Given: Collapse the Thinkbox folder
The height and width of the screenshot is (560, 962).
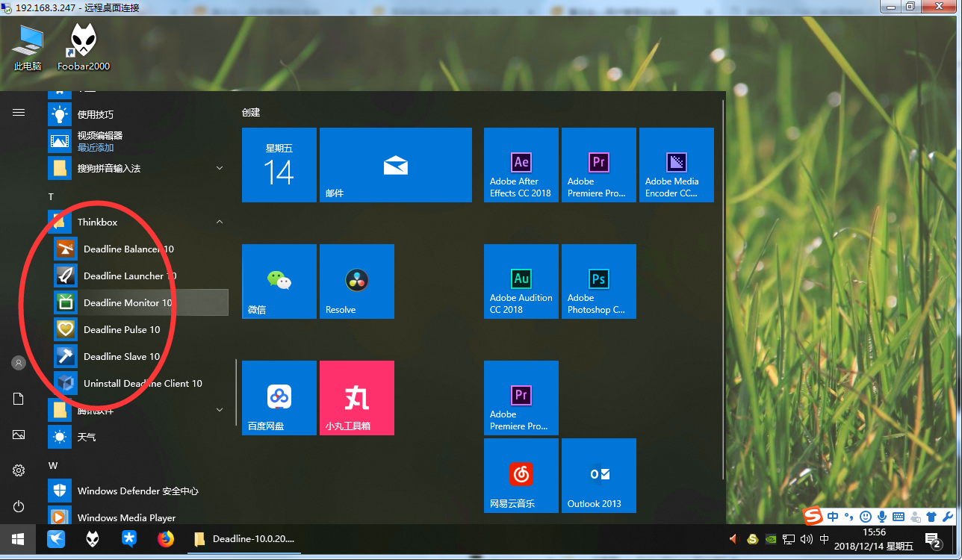Looking at the screenshot, I should pyautogui.click(x=220, y=222).
